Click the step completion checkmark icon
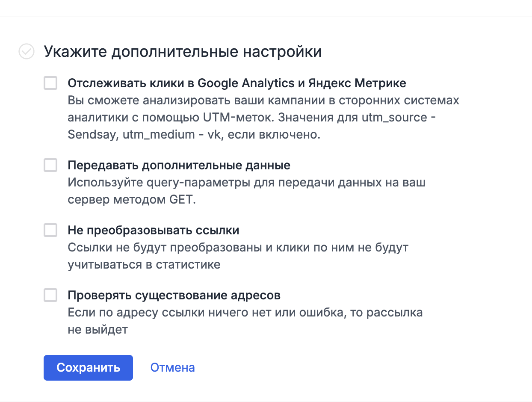Viewport: 532px width, 402px height. tap(27, 51)
